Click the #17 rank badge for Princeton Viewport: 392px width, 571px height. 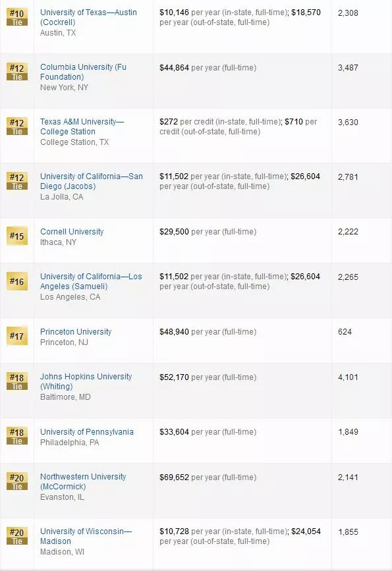(17, 336)
